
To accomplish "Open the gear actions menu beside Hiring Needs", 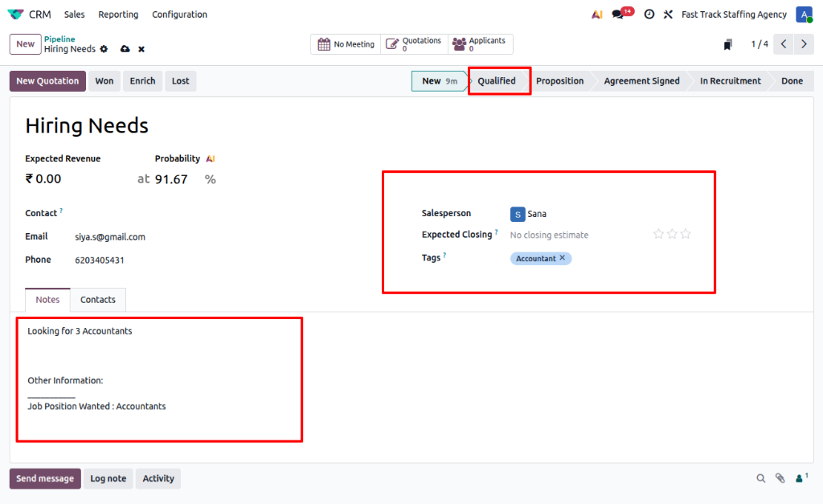I will 104,49.
